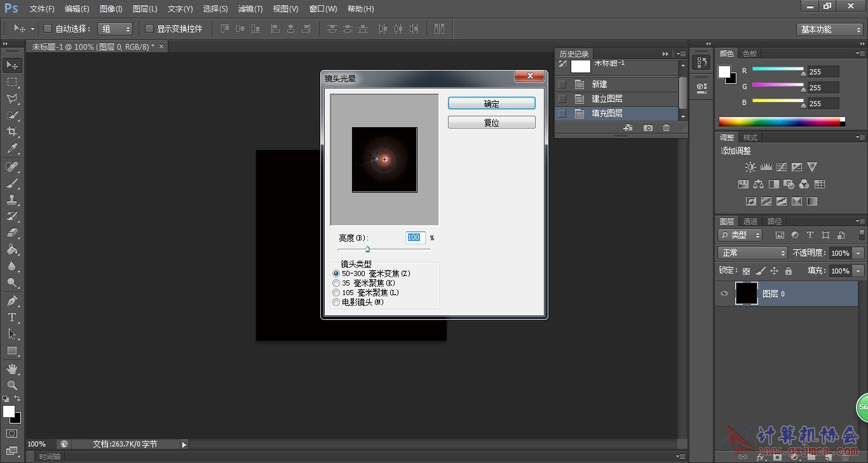The height and width of the screenshot is (463, 868).
Task: Select the Hand tool
Action: click(12, 368)
